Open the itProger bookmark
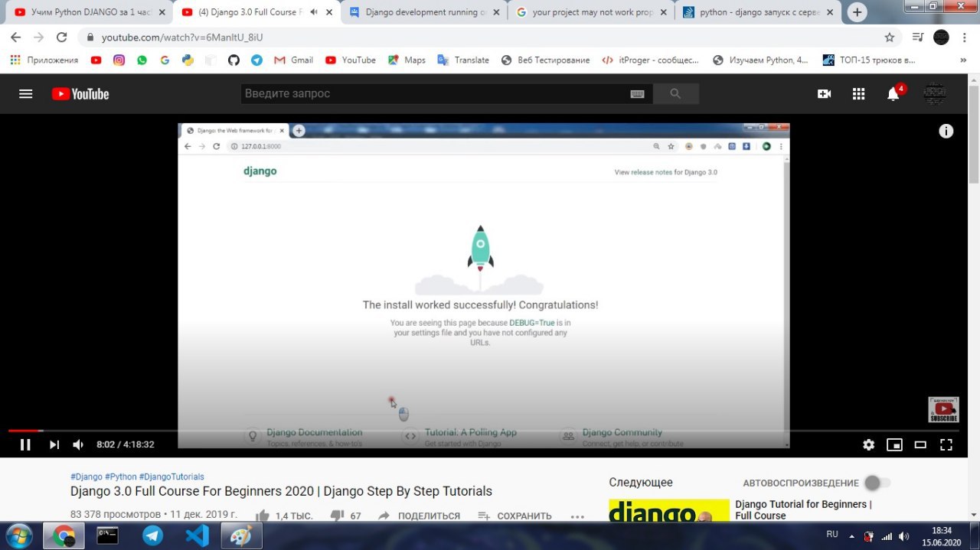 (650, 60)
